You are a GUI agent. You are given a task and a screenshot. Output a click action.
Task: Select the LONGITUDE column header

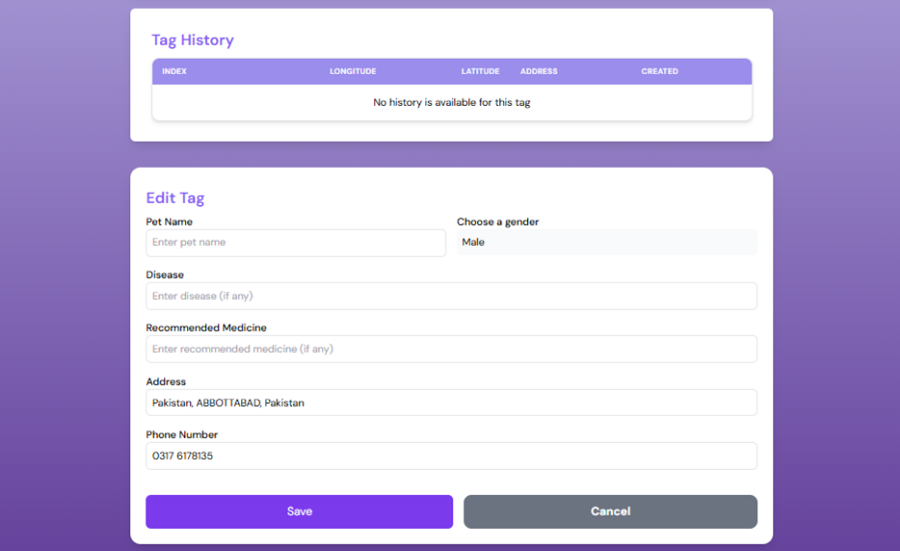pos(352,72)
